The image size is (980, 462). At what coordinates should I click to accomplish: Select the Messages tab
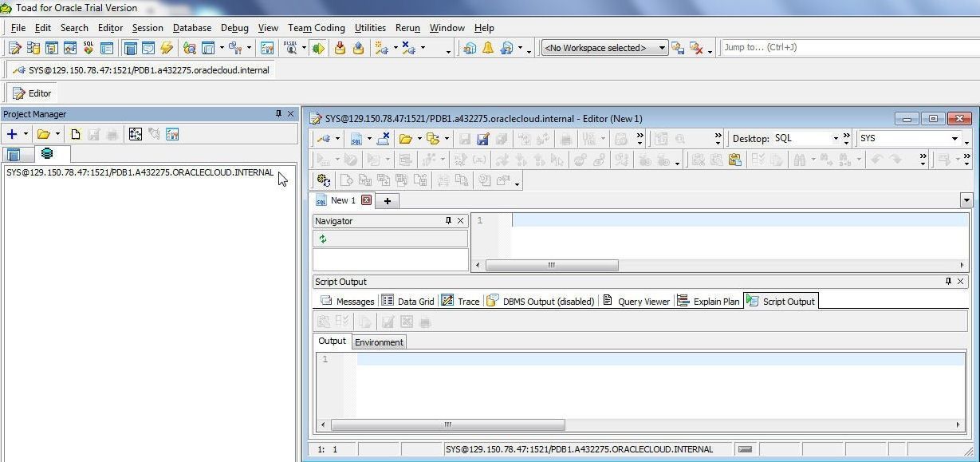(347, 301)
